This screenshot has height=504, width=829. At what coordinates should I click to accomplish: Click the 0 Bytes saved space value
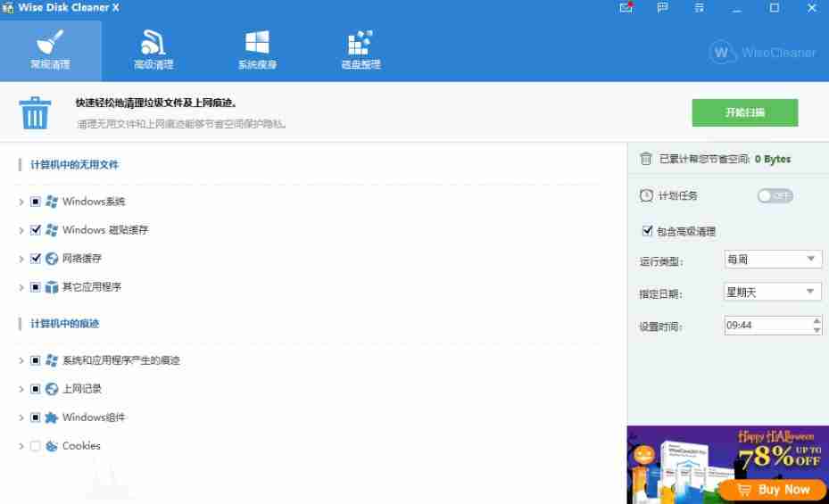coord(773,159)
